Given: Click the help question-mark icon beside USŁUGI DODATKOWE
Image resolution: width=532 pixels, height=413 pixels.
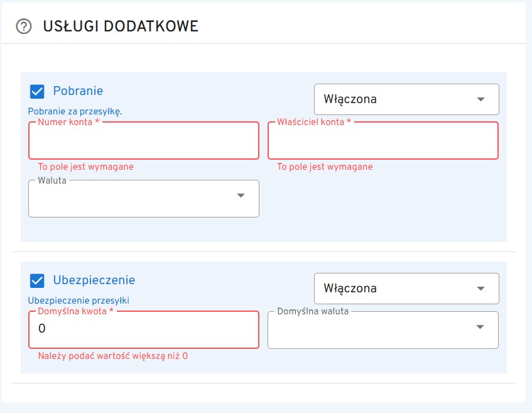Looking at the screenshot, I should [23, 26].
